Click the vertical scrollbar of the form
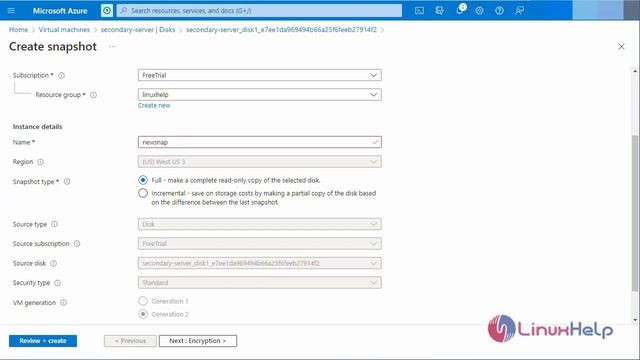Image resolution: width=640 pixels, height=360 pixels. coord(635,212)
